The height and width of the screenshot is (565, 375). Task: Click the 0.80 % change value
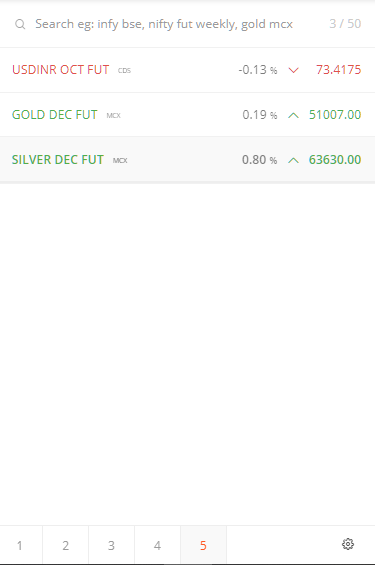(259, 160)
